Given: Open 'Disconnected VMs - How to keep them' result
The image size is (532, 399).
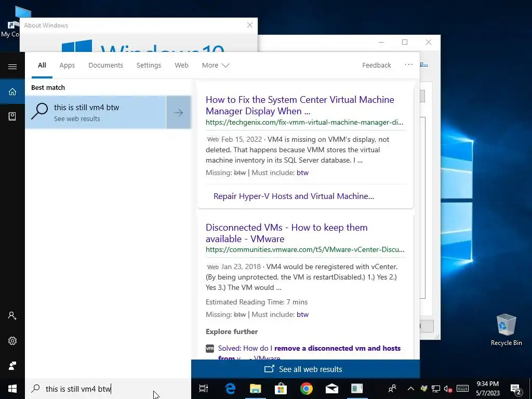Looking at the screenshot, I should click(286, 233).
